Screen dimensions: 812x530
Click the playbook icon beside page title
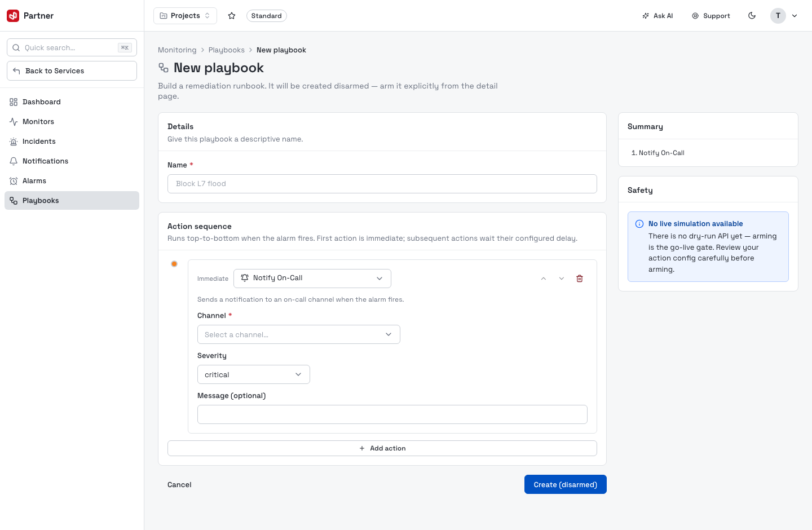pos(164,68)
